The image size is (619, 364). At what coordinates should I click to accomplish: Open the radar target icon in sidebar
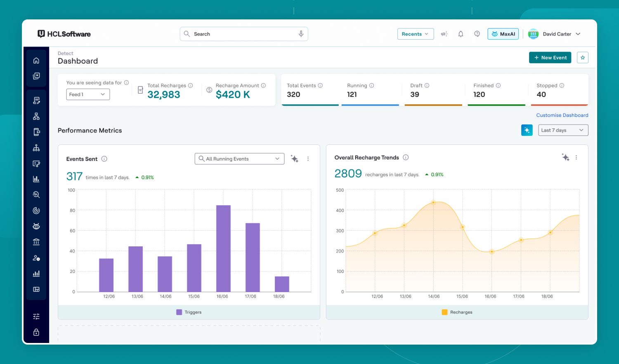tap(36, 210)
